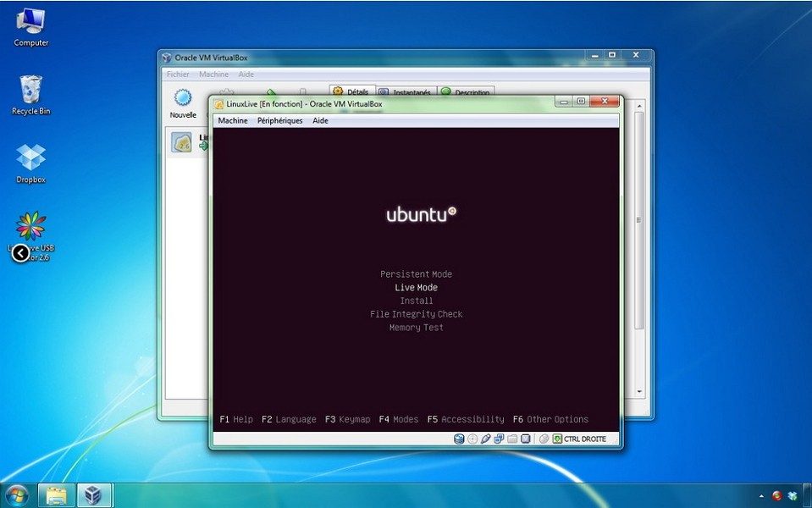Open the Windows Start button
Image resolution: width=812 pixels, height=508 pixels.
click(x=17, y=495)
